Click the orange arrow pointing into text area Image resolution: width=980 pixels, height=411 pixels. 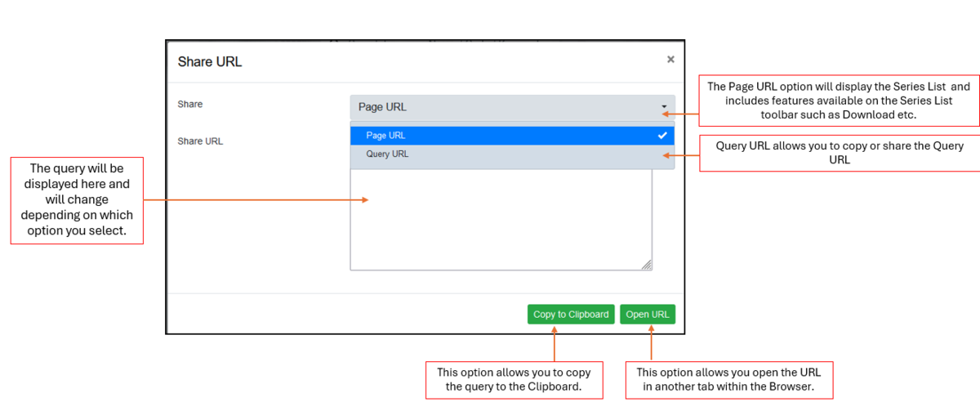[x=255, y=199]
